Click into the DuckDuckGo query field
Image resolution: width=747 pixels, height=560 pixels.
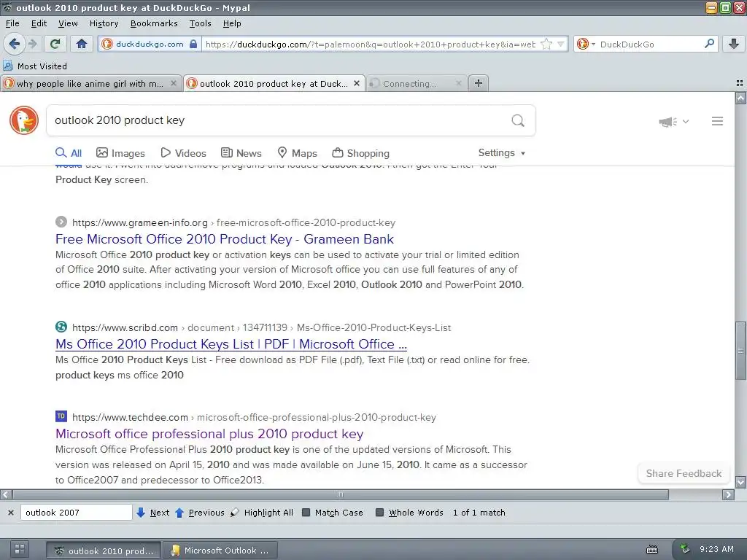pyautogui.click(x=279, y=120)
